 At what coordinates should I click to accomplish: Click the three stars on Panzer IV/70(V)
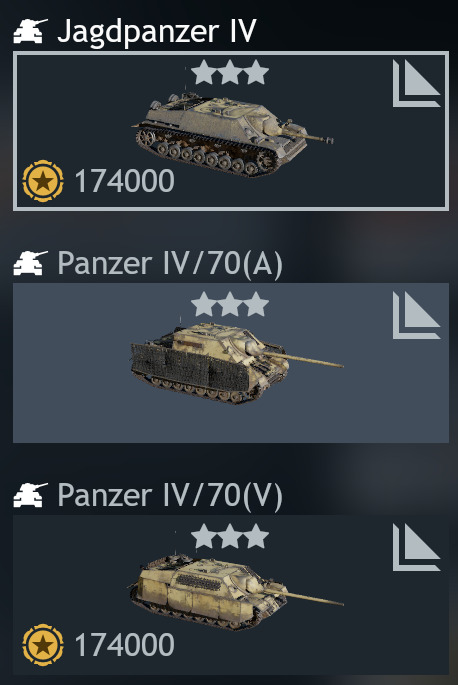pos(230,536)
